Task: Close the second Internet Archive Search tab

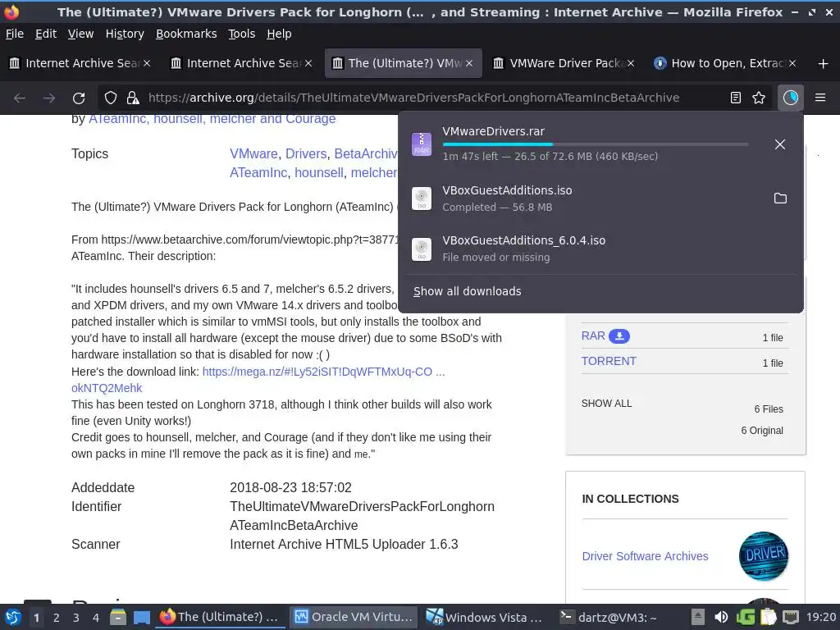Action: (x=308, y=63)
